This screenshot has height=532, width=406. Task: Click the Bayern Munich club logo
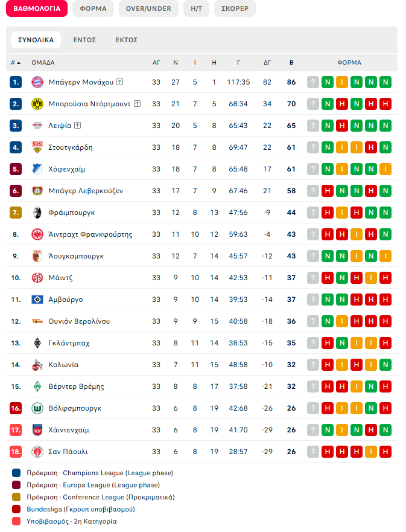[x=37, y=82]
